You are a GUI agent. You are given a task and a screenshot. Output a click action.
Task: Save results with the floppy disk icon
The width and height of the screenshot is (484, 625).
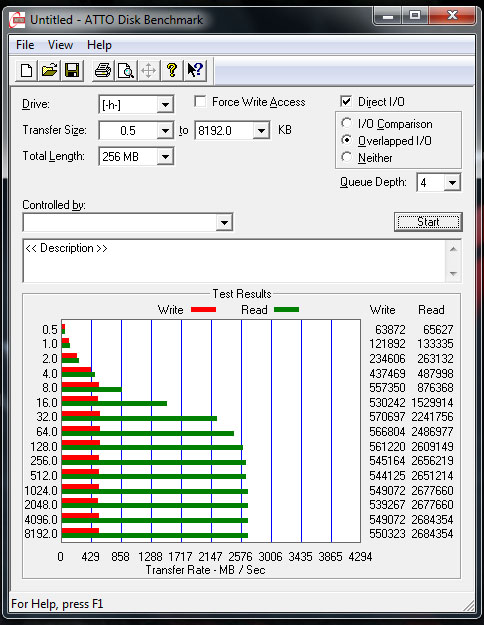[x=72, y=71]
